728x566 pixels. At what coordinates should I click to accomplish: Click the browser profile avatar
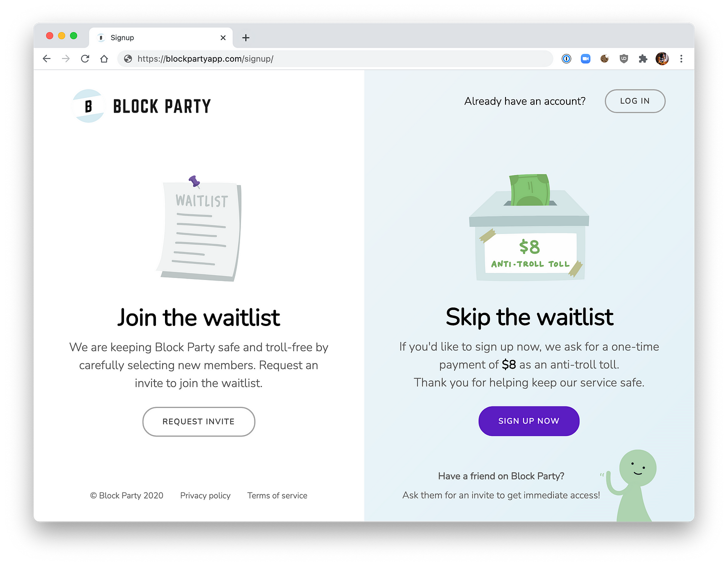tap(662, 58)
